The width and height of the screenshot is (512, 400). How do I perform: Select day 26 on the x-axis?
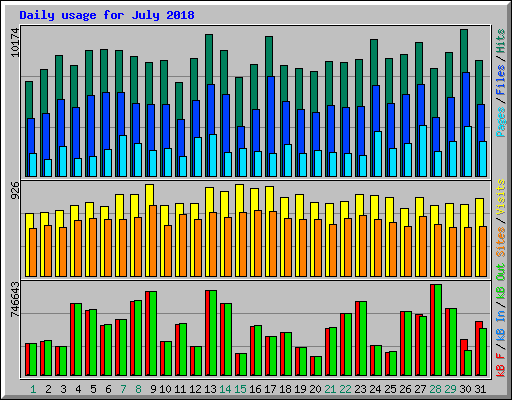pos(405,389)
